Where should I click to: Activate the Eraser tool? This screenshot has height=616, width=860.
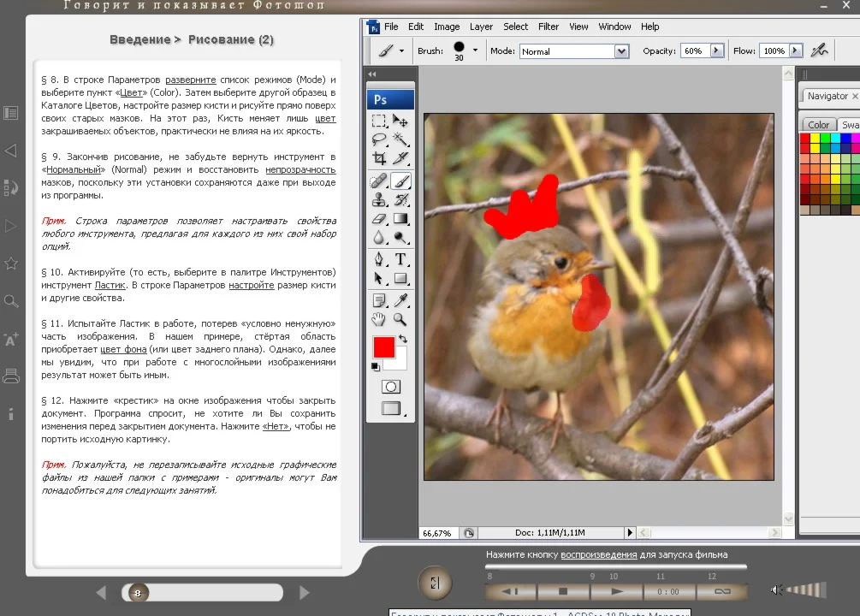[377, 219]
